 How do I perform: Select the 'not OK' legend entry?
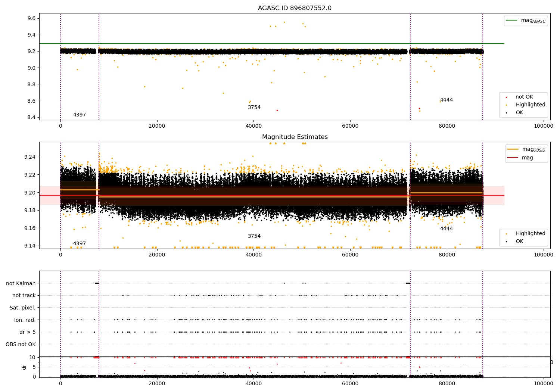524,97
